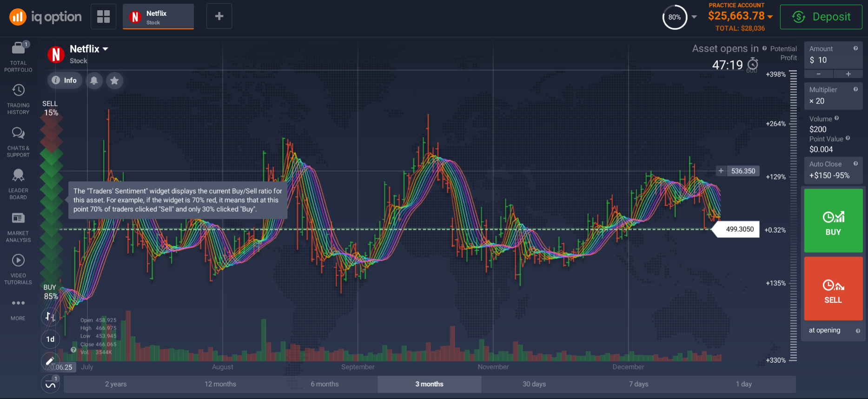Image resolution: width=868 pixels, height=399 pixels.
Task: Show help for Multiplier field
Action: (x=855, y=89)
